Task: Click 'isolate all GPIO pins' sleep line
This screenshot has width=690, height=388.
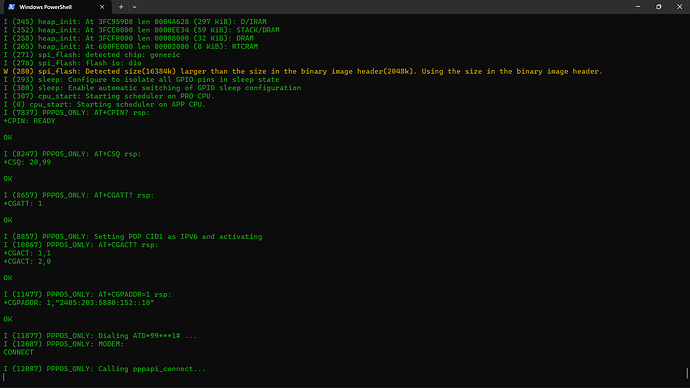Action: pos(142,80)
